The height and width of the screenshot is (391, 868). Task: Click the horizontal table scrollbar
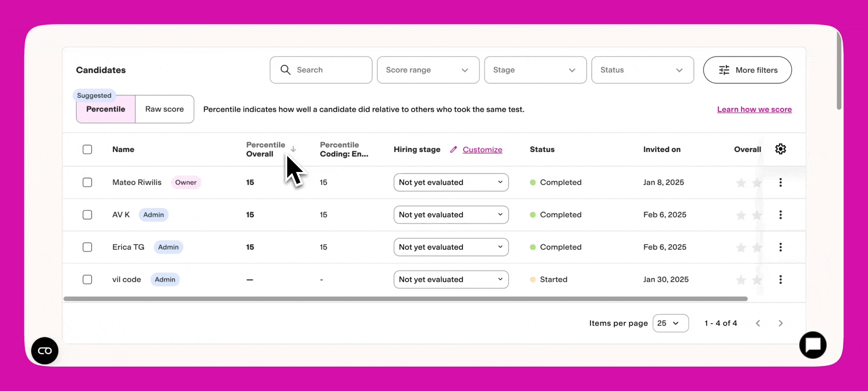tap(405, 299)
